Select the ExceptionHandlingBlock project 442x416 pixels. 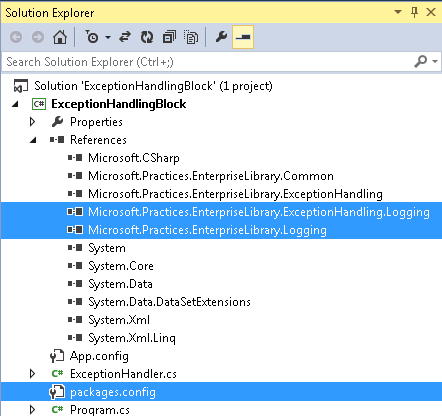coord(119,104)
